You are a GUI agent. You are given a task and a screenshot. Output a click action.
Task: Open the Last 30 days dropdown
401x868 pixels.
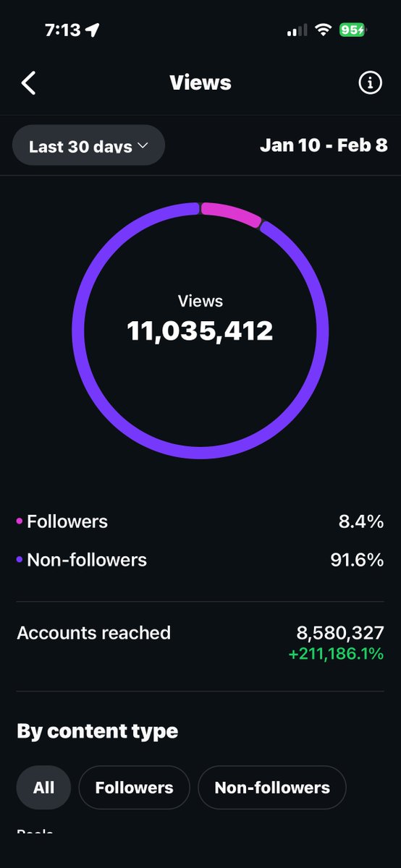click(88, 146)
